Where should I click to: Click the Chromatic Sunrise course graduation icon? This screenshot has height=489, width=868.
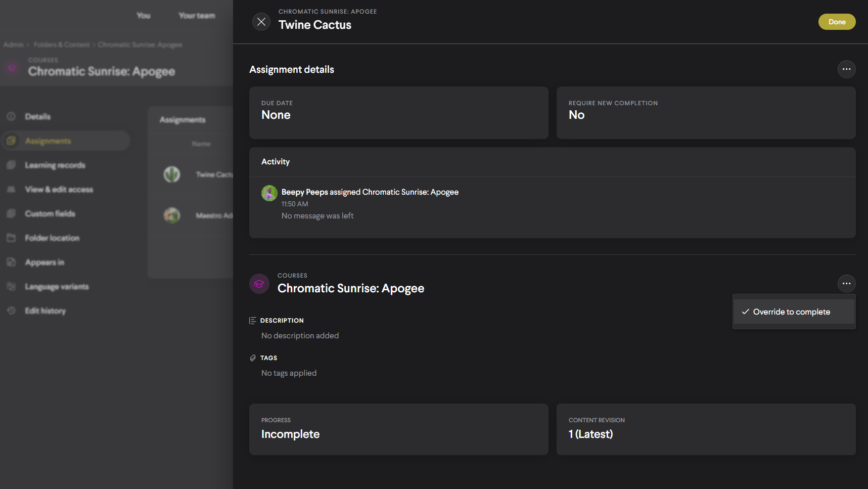(x=259, y=284)
